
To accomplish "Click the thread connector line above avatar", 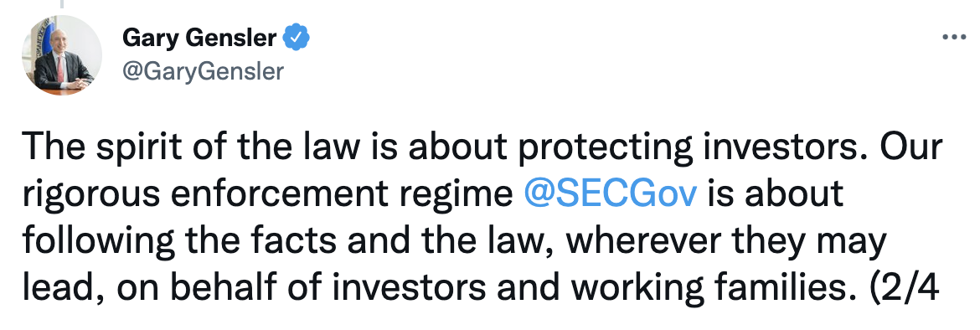I will pos(61,3).
